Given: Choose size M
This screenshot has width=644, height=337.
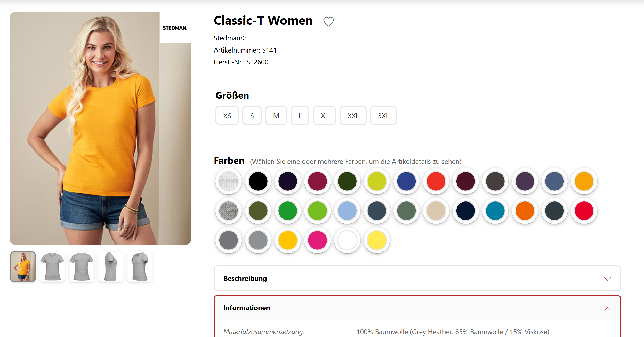Looking at the screenshot, I should coord(276,116).
